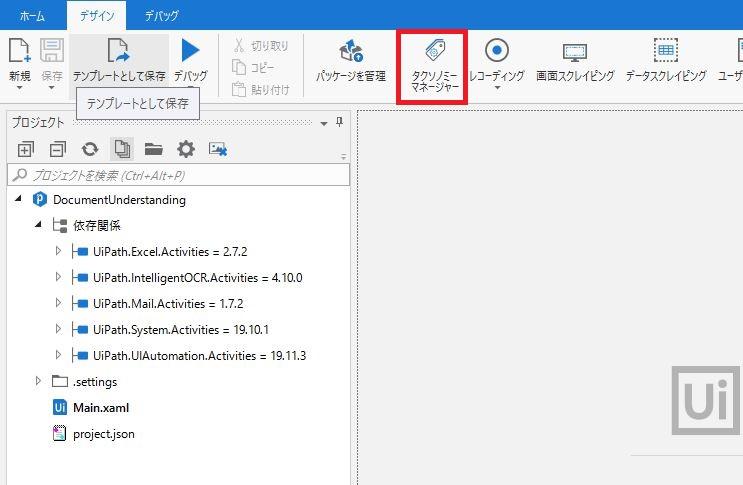The width and height of the screenshot is (743, 485).
Task: Toggle show all files in project panel
Action: 122,149
